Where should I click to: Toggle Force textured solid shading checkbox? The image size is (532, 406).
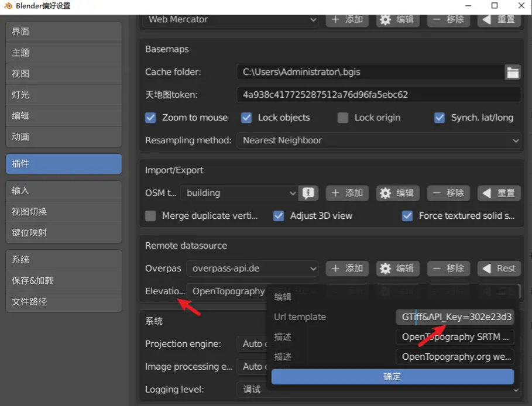[407, 216]
